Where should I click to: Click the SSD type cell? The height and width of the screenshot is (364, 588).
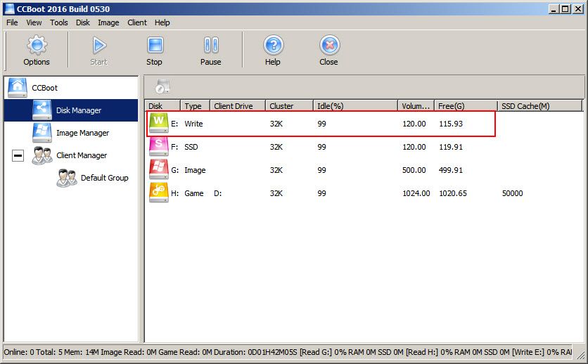click(x=191, y=147)
